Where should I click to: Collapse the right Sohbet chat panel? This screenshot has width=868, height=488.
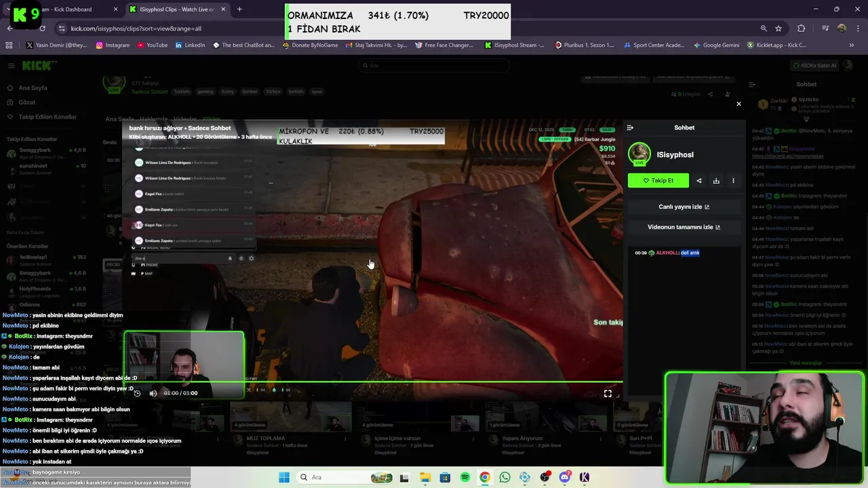(752, 85)
